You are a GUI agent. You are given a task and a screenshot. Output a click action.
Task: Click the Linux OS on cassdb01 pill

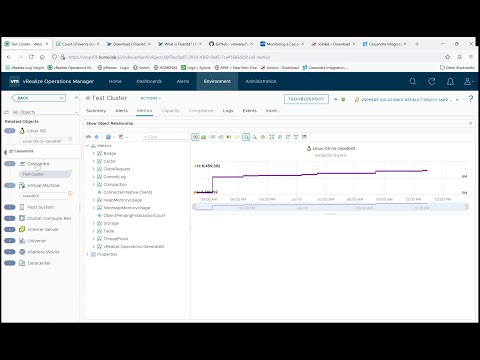[45, 141]
